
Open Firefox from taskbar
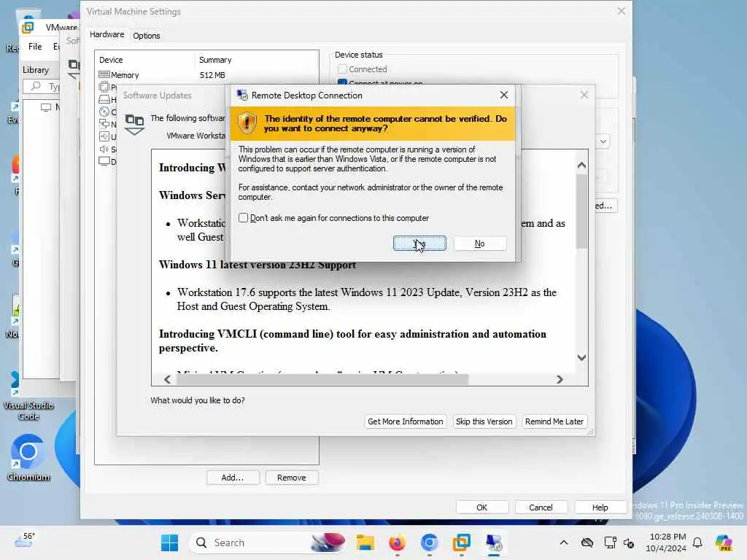click(397, 542)
